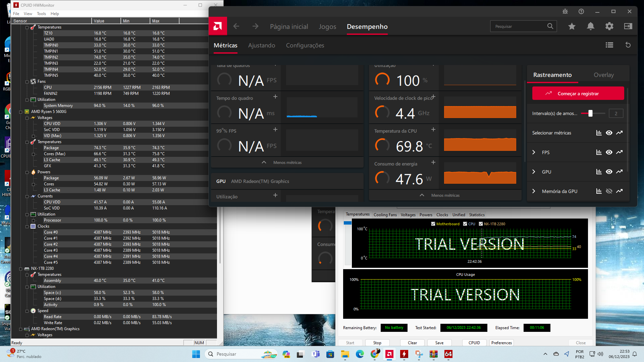Toggle Memória da GPU bar chart icon
Image resolution: width=644 pixels, height=362 pixels.
[x=599, y=191]
